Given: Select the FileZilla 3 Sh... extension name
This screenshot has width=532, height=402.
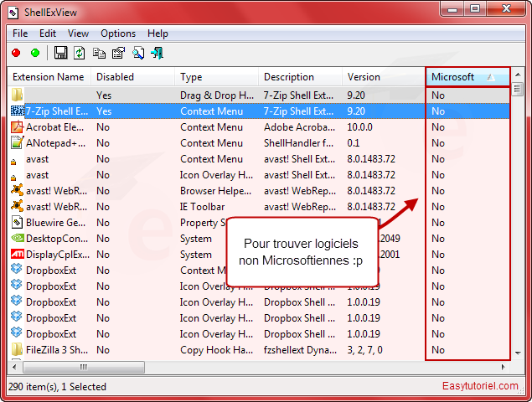Looking at the screenshot, I should click(x=57, y=350).
